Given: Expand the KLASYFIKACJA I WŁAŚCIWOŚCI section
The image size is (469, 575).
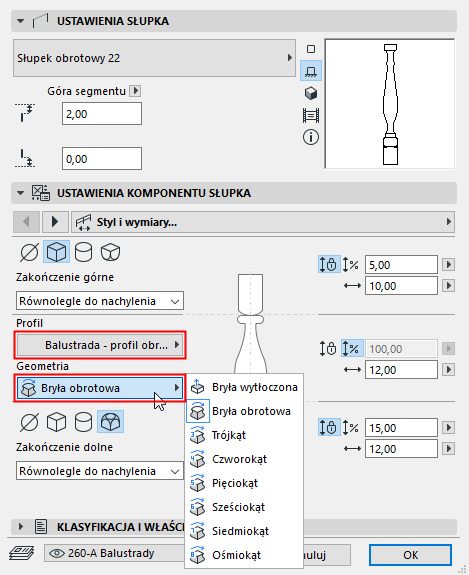Looking at the screenshot, I should (x=21, y=527).
